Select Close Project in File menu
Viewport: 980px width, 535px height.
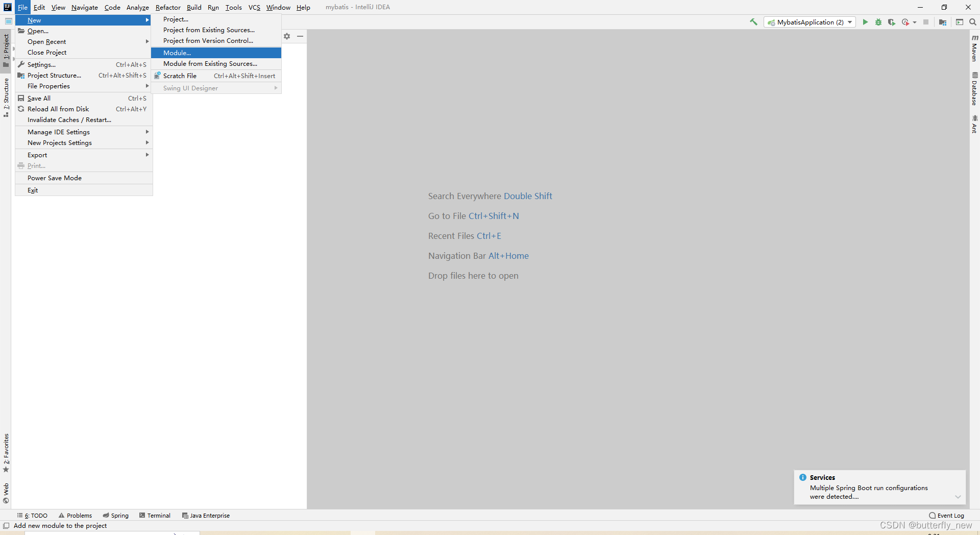point(84,53)
